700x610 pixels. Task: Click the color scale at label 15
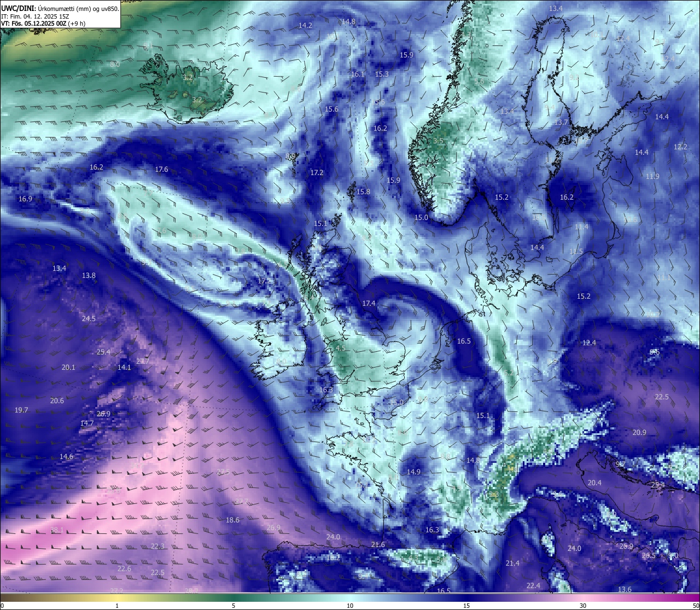coord(466,606)
